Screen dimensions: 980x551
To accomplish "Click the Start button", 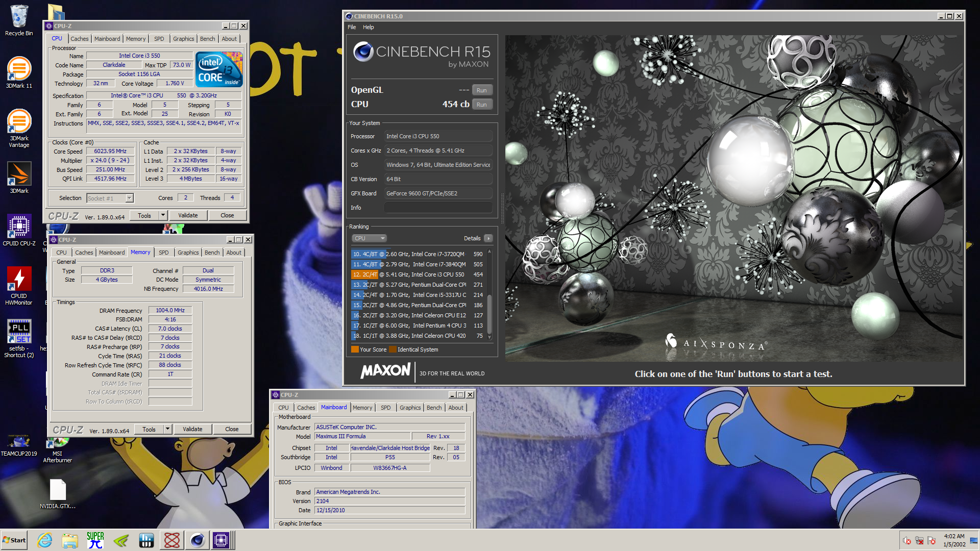I will [x=14, y=540].
